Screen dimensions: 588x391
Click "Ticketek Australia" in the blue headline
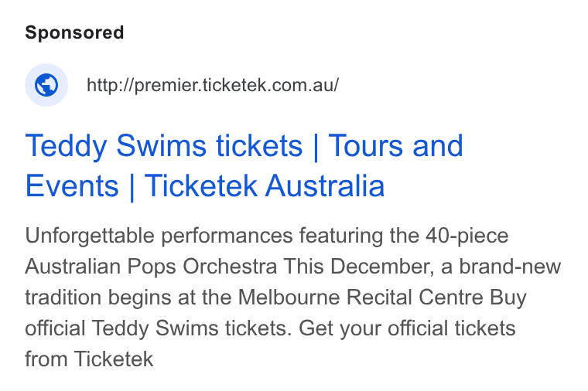point(265,185)
